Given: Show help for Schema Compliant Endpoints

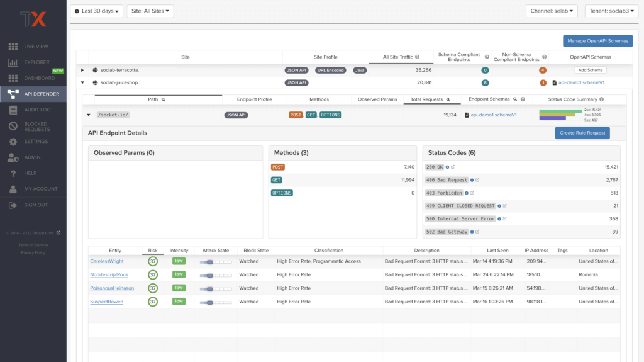Looking at the screenshot, I should coord(487,57).
